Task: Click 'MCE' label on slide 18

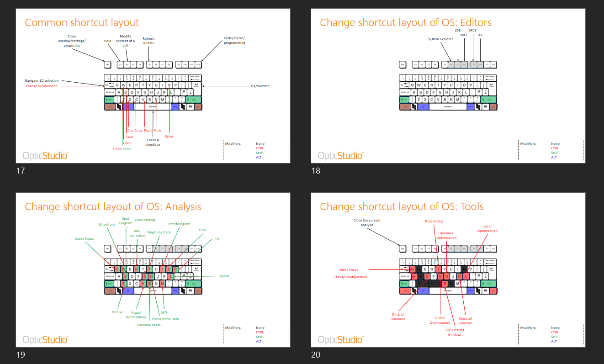Action: [473, 30]
